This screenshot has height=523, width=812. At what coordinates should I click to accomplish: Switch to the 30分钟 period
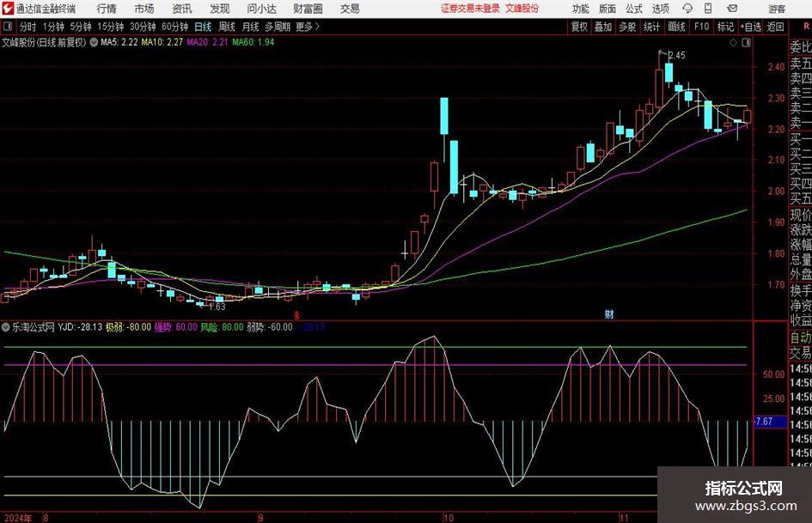click(x=143, y=27)
